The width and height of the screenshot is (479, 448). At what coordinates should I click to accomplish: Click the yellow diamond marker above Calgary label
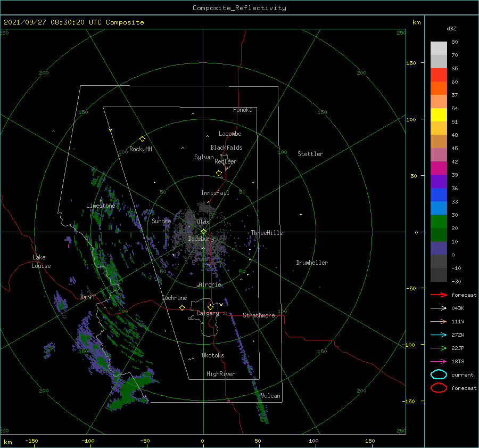coord(210,307)
